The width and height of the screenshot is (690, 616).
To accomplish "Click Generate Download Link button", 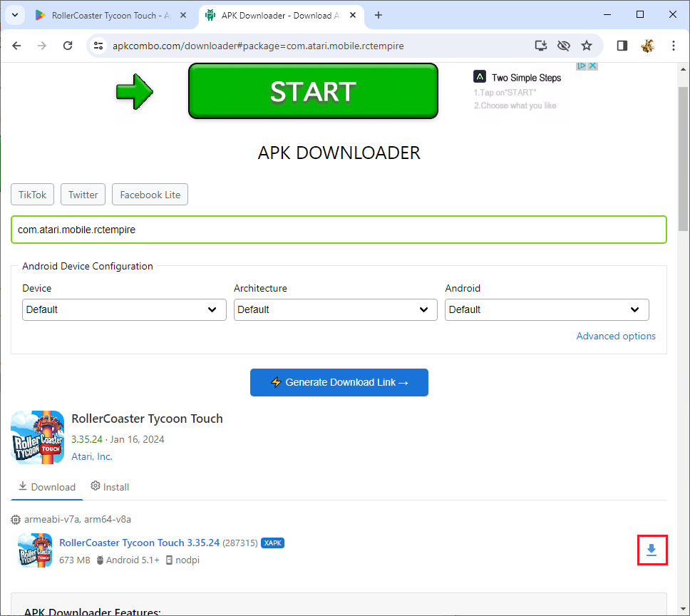I will coord(339,382).
